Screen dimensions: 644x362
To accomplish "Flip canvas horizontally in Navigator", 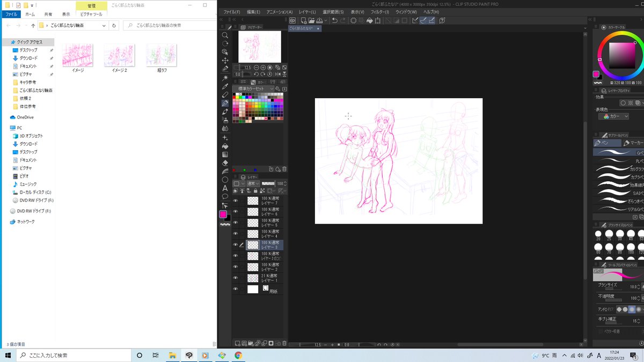I will (277, 74).
